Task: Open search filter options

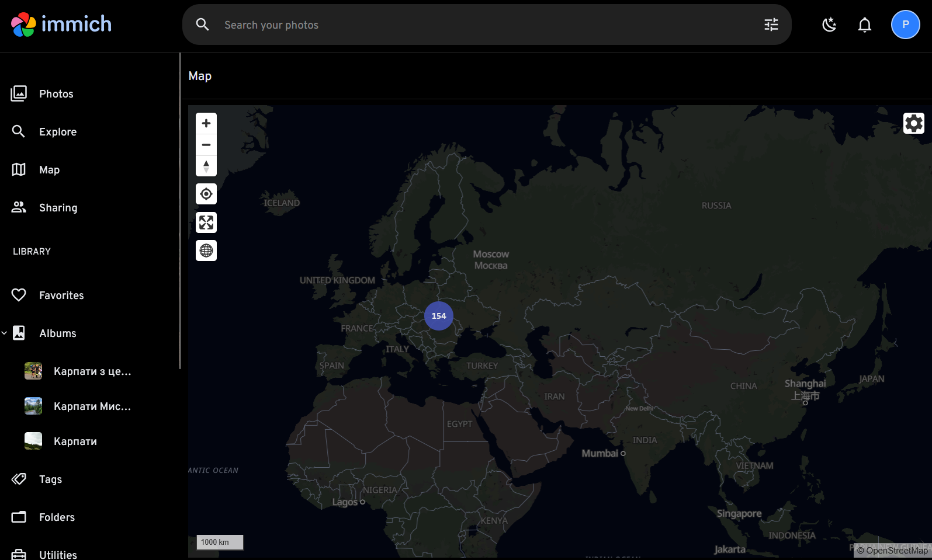Action: coord(771,25)
